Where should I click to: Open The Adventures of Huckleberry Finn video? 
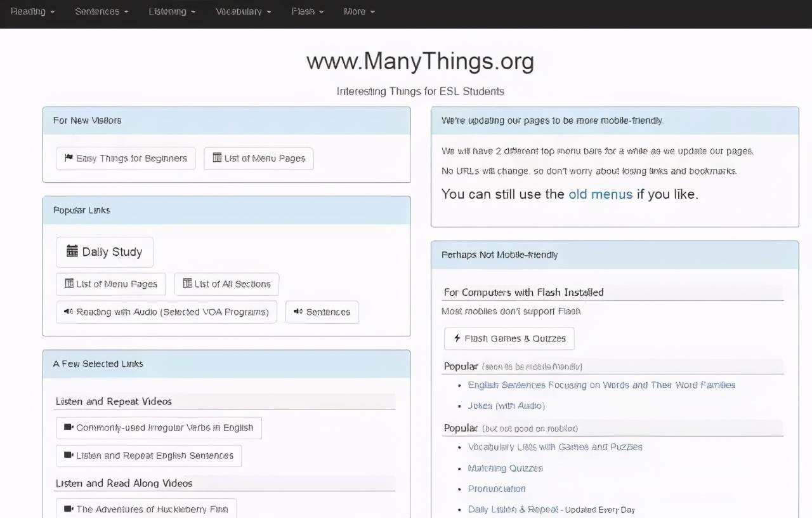click(x=146, y=508)
